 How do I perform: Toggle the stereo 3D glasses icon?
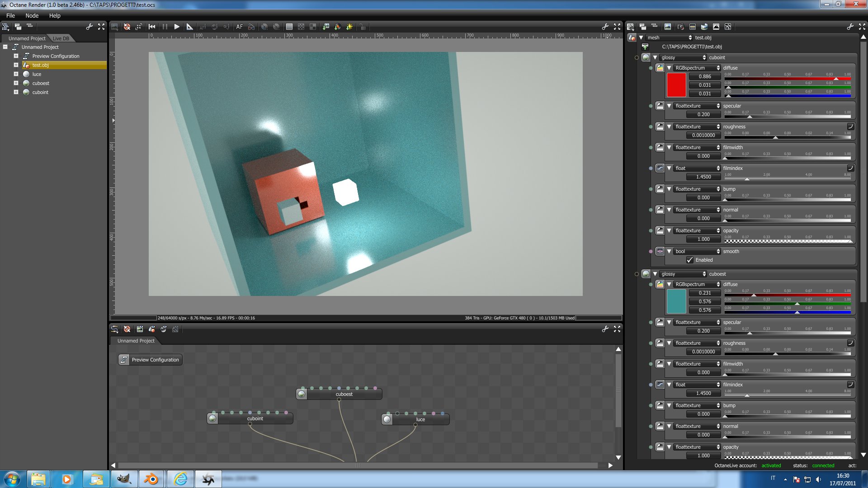(x=251, y=27)
